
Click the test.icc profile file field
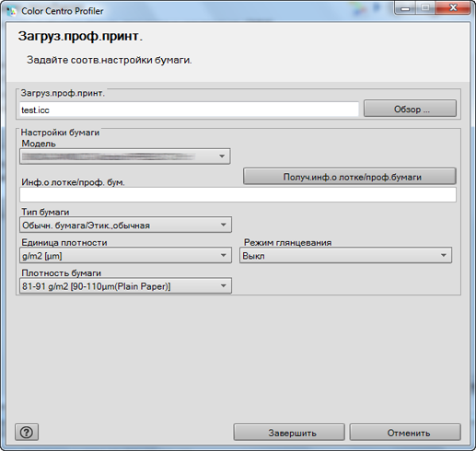click(189, 110)
